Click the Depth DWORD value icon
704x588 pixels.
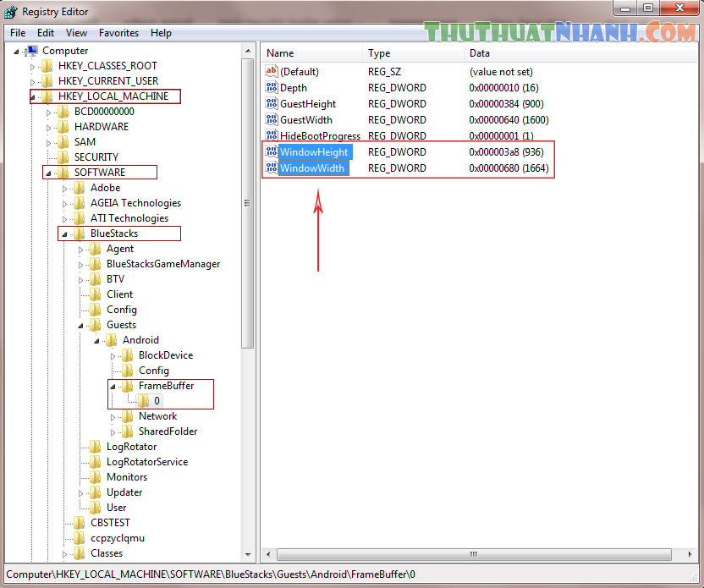(271, 87)
